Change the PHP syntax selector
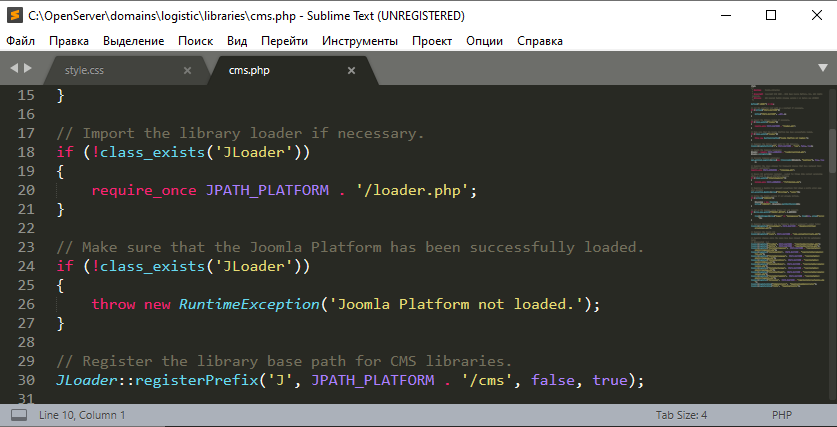The image size is (837, 427). coord(782,414)
